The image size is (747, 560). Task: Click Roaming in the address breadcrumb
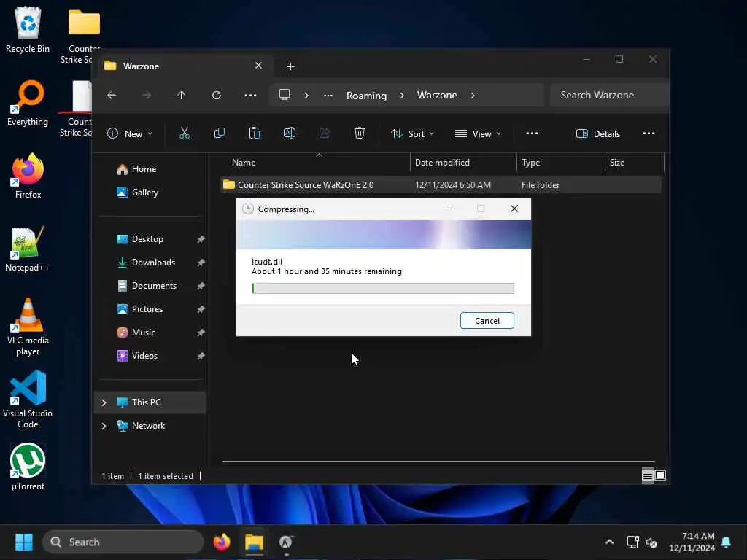(x=366, y=96)
